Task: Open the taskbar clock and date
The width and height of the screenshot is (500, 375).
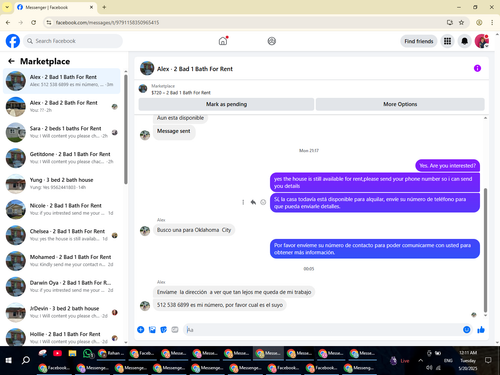Action: pyautogui.click(x=468, y=360)
